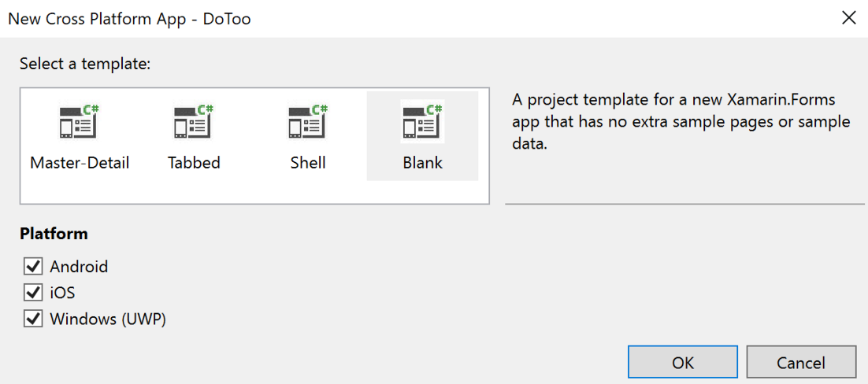The height and width of the screenshot is (384, 868).
Task: Click empty space in template list box
Action: click(x=254, y=191)
